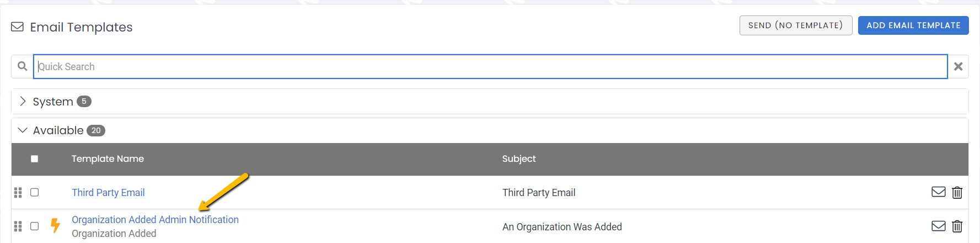The height and width of the screenshot is (243, 980).
Task: Check the Organization Added Admin Notification checkbox
Action: point(34,226)
